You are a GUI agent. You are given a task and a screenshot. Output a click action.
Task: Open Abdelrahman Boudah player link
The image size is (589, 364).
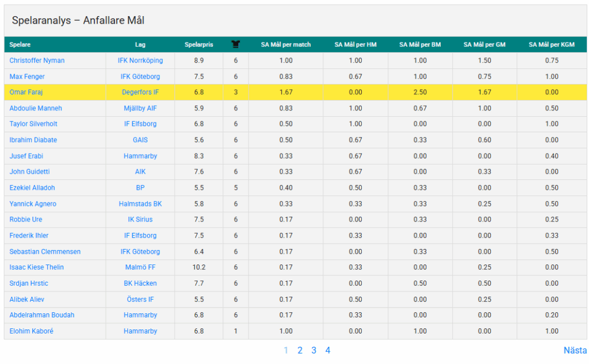pyautogui.click(x=41, y=315)
